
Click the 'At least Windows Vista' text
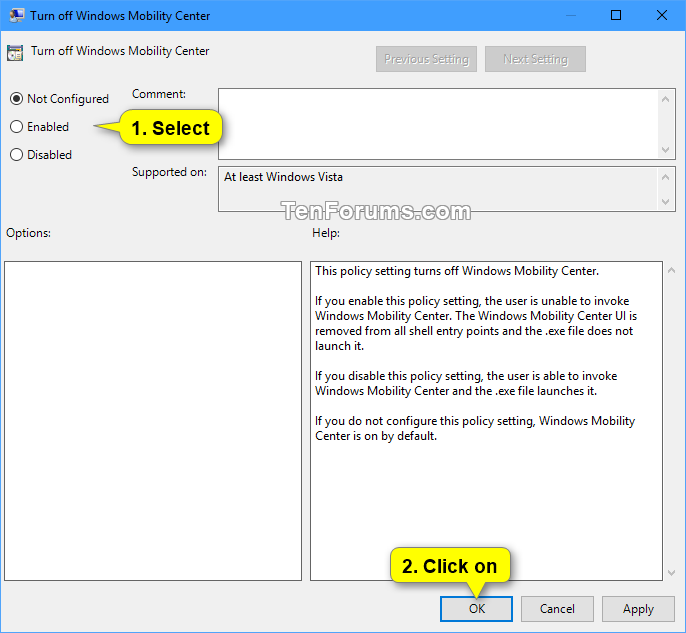pyautogui.click(x=283, y=177)
